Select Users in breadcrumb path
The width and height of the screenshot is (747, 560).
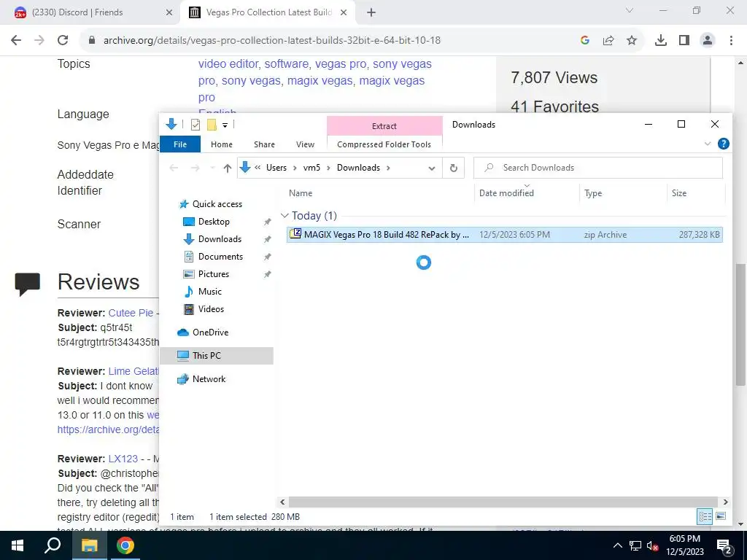276,168
